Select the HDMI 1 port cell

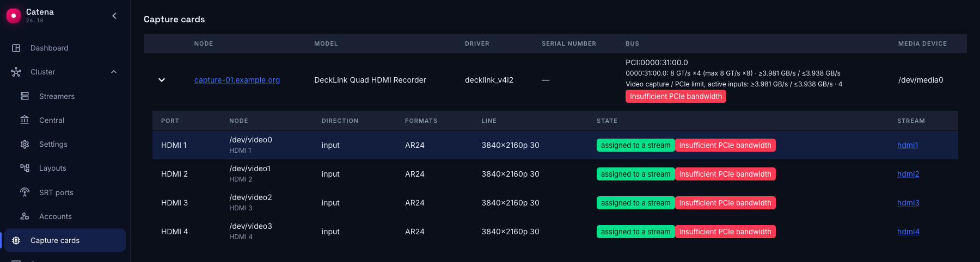click(174, 145)
